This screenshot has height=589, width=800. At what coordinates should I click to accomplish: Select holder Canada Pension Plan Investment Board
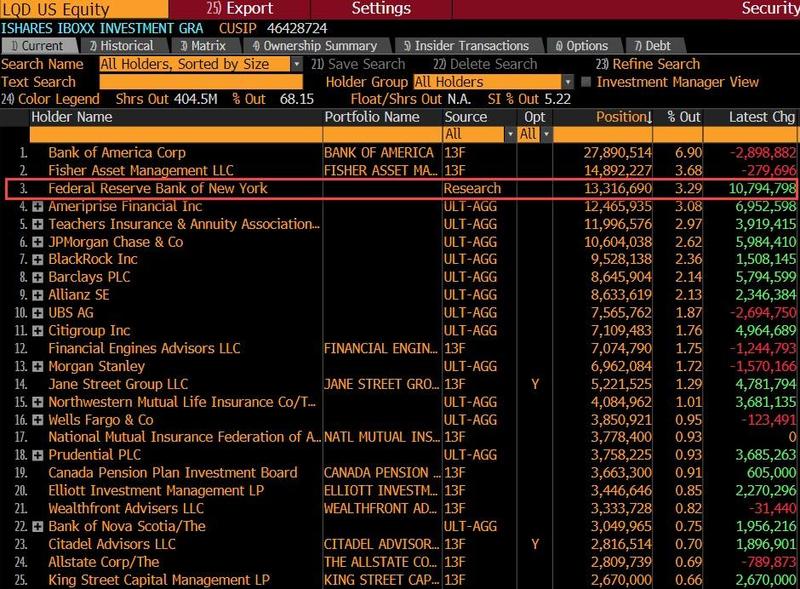tap(173, 473)
